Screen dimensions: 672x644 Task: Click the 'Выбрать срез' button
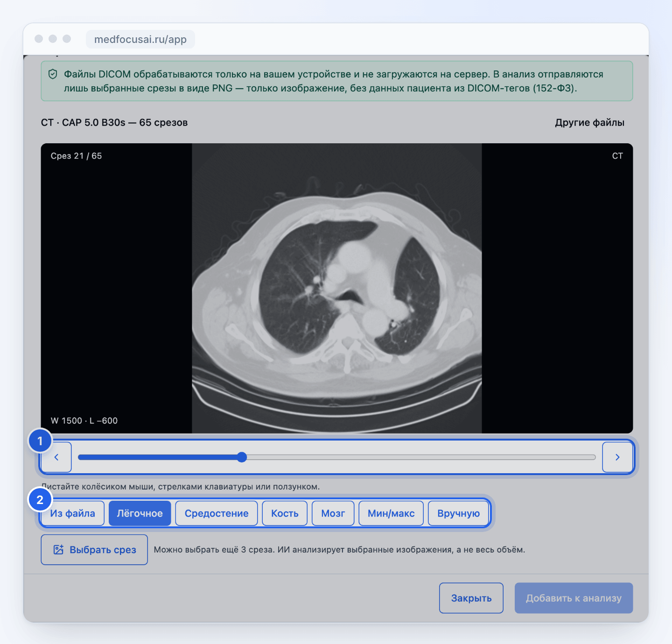point(94,550)
